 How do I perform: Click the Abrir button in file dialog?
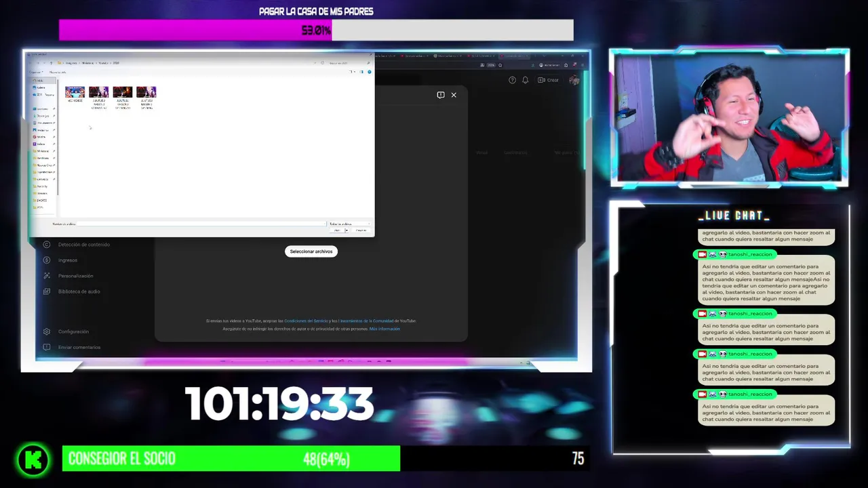click(x=337, y=230)
